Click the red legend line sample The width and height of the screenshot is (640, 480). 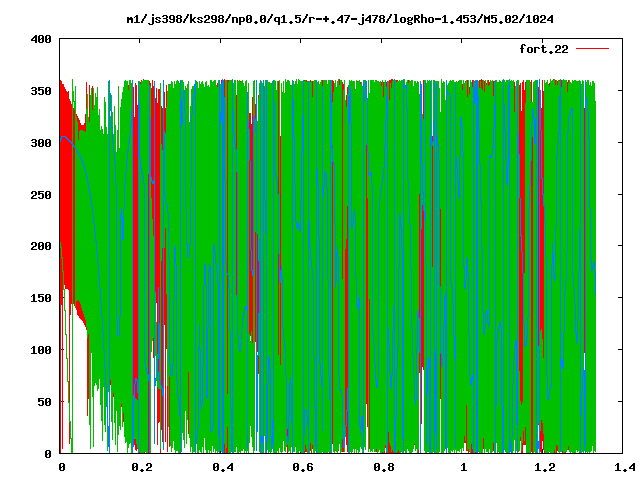pos(592,49)
